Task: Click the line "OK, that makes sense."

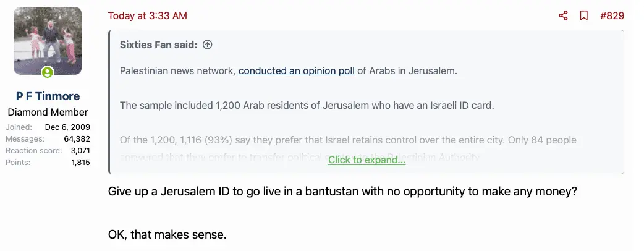Action: click(x=167, y=236)
